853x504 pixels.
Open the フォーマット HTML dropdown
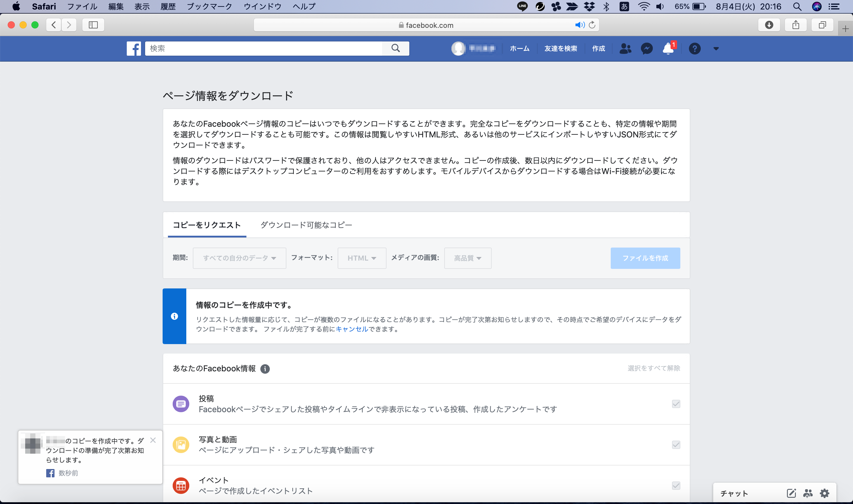362,258
